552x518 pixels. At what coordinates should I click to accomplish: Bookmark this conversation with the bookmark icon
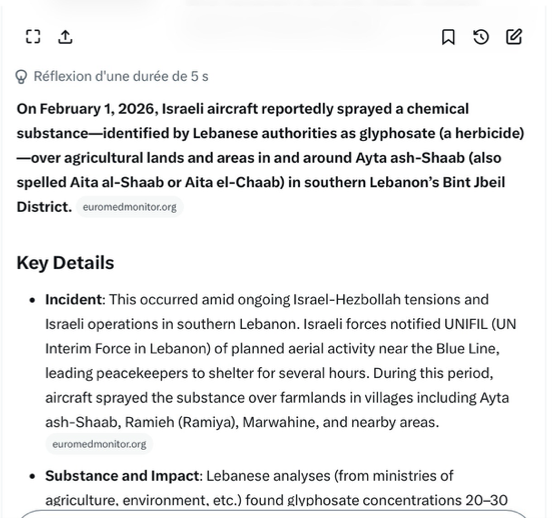coord(448,37)
